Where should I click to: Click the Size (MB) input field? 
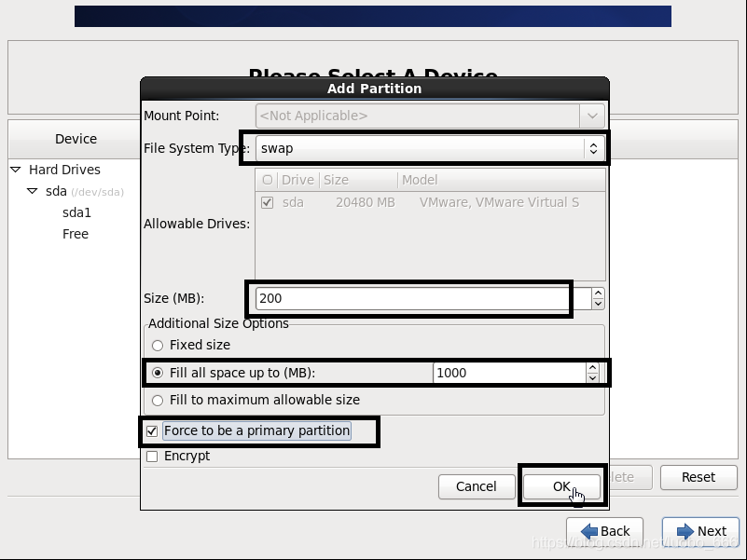tap(423, 298)
